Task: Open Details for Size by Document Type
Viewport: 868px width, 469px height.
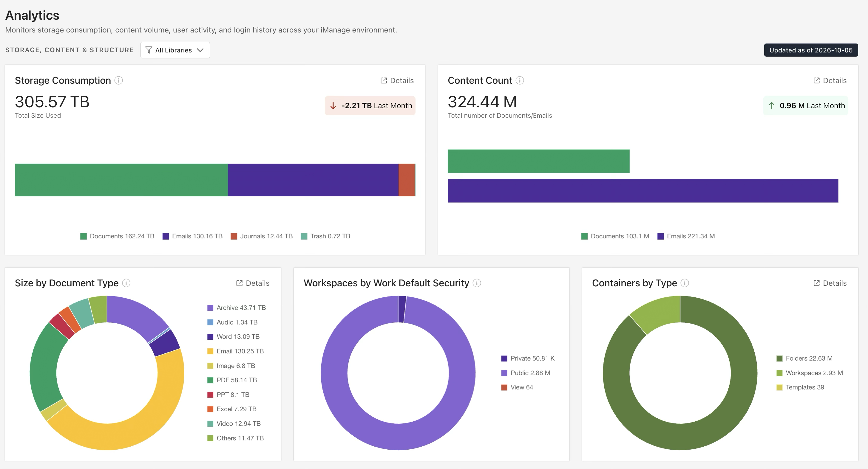Action: pos(253,283)
